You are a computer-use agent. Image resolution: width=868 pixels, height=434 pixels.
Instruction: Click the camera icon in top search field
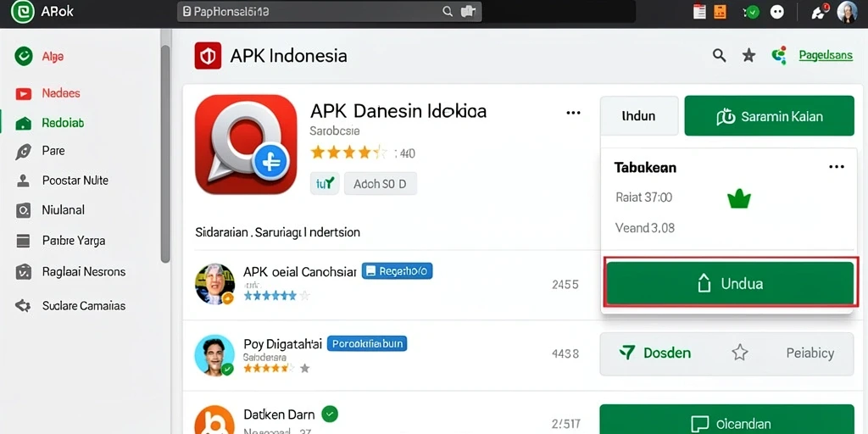coord(468,12)
